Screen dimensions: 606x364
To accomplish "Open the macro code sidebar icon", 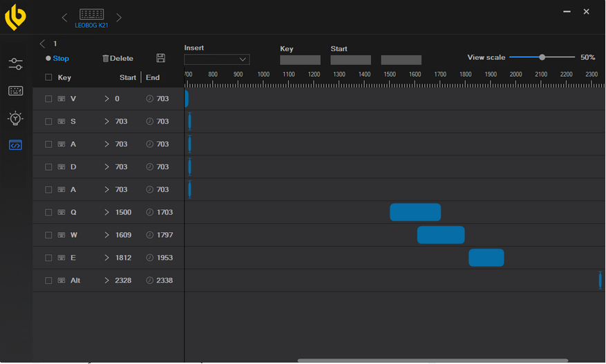I will click(x=15, y=145).
